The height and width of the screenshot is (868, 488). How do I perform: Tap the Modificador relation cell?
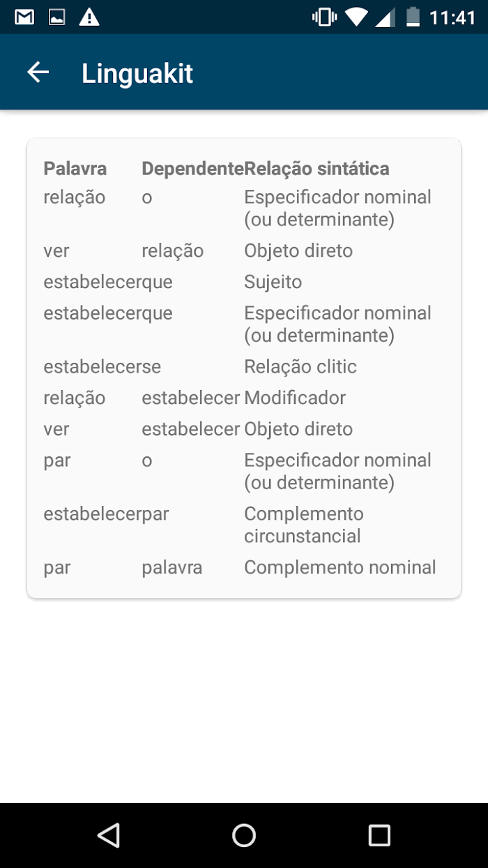[295, 398]
